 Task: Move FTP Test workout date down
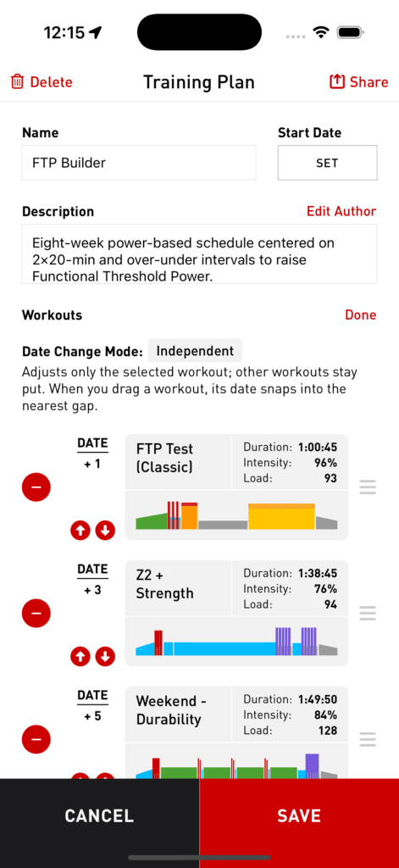(105, 531)
